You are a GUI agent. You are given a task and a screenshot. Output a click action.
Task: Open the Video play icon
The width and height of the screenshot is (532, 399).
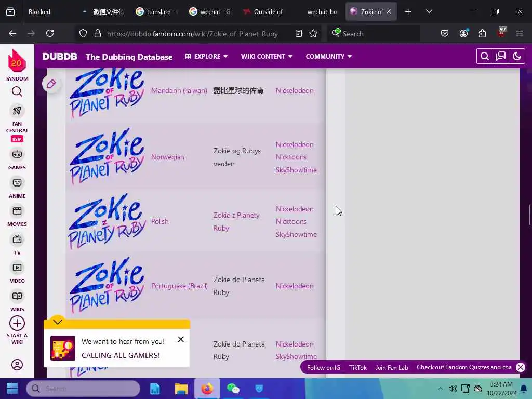pyautogui.click(x=17, y=268)
